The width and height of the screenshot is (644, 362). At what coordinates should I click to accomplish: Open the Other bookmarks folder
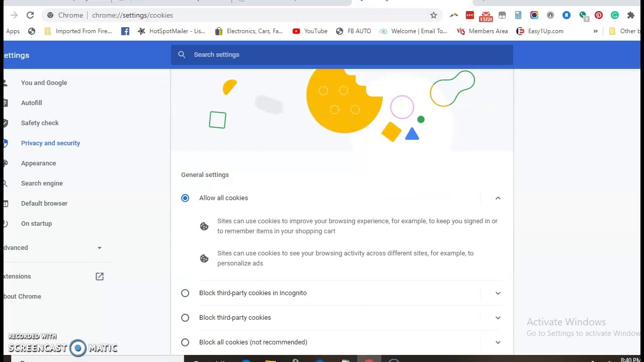point(624,31)
